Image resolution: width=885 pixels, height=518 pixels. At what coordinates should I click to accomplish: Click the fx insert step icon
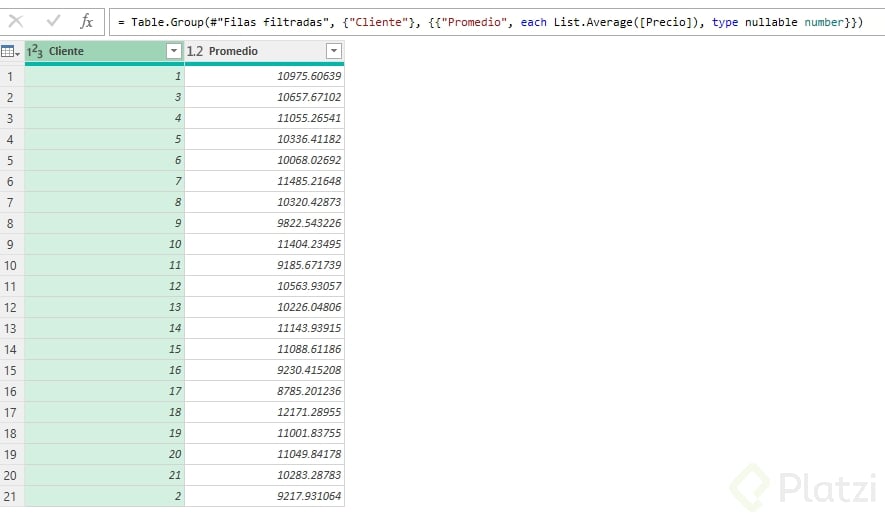(x=87, y=21)
